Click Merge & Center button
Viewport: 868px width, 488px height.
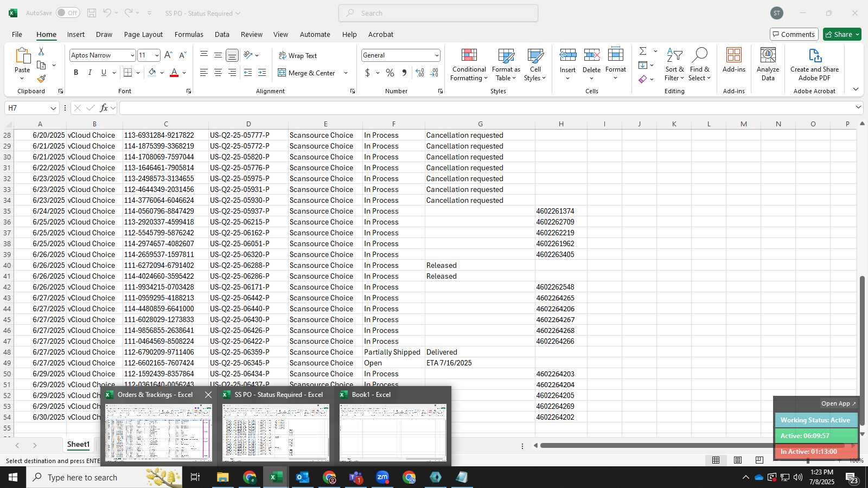tap(307, 73)
